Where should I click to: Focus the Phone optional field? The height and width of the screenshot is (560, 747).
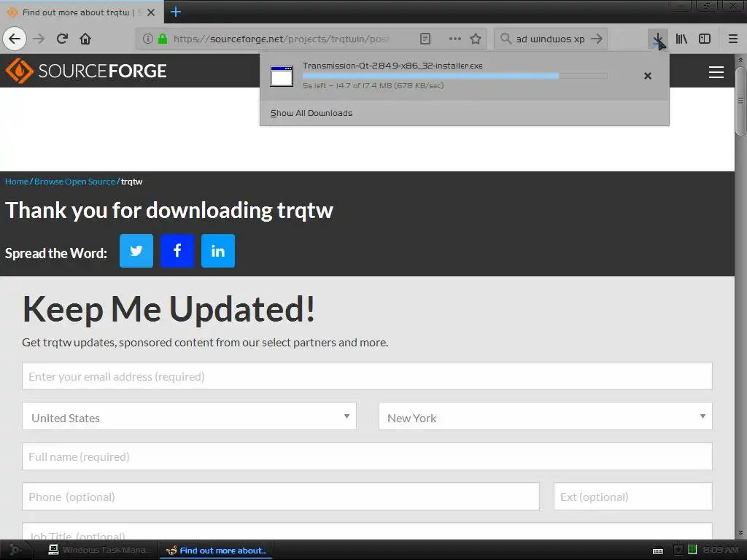point(281,496)
